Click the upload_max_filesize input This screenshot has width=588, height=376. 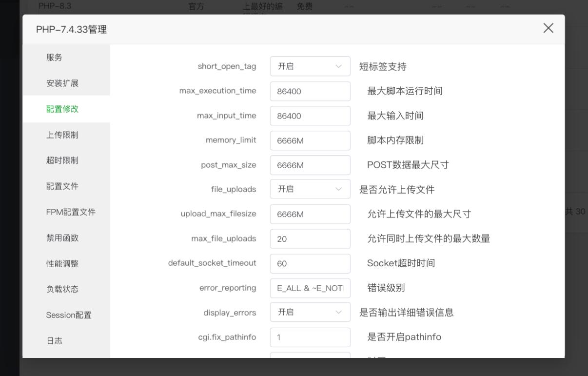[x=310, y=214]
